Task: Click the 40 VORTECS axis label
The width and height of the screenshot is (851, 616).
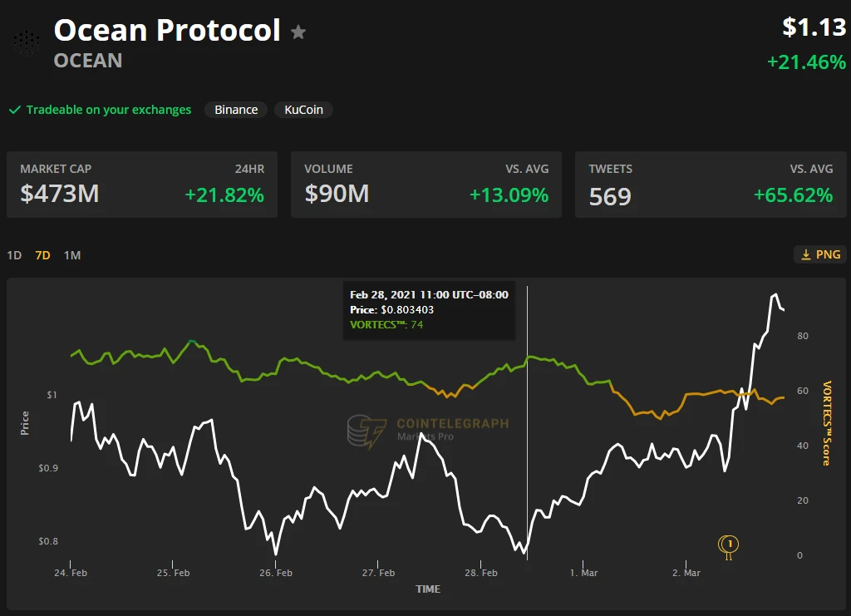Action: point(803,446)
